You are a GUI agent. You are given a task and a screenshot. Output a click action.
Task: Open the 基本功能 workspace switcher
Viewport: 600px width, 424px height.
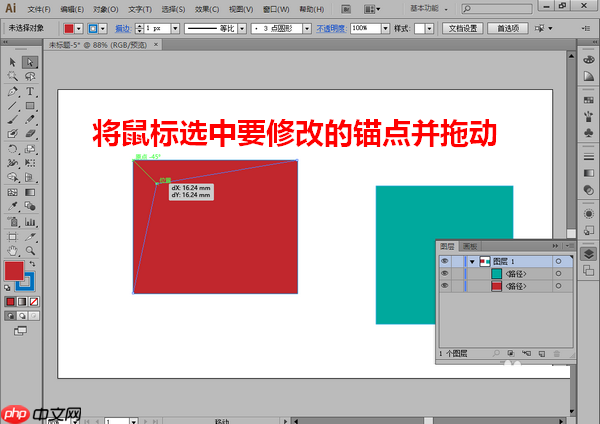click(x=429, y=8)
